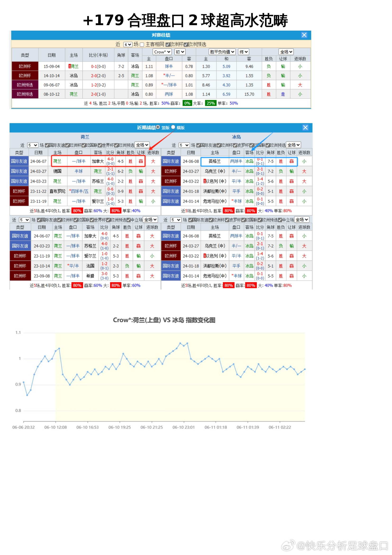Open the 胜平负均值 dropdown

click(222, 52)
